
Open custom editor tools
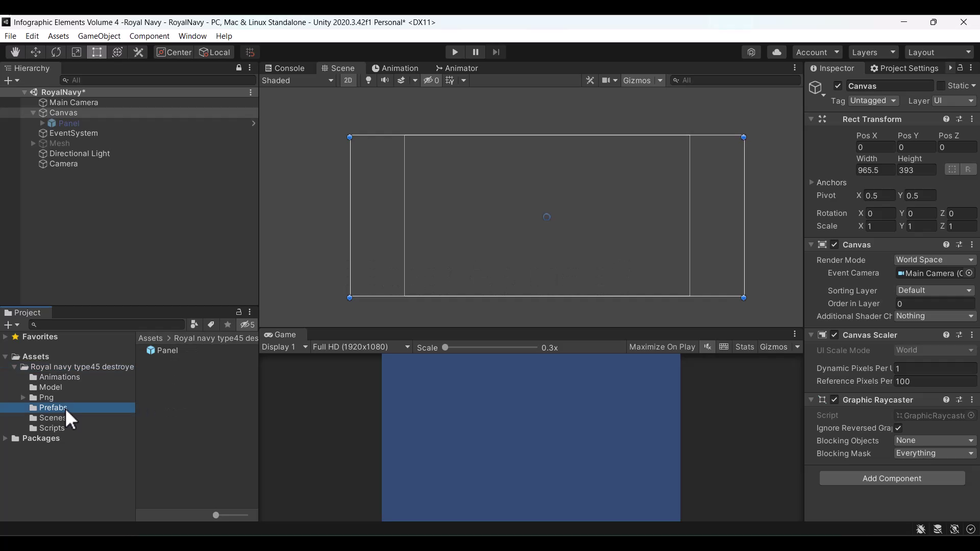(x=138, y=52)
